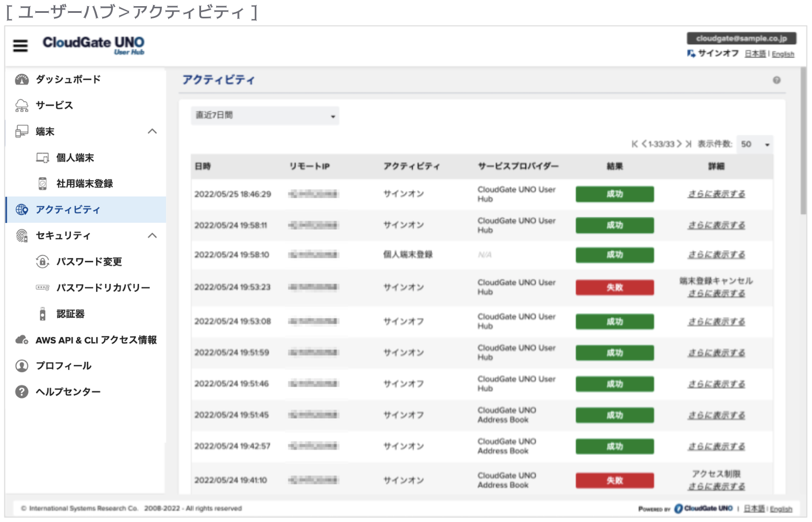Click the AWS API cloud icon

click(22, 340)
